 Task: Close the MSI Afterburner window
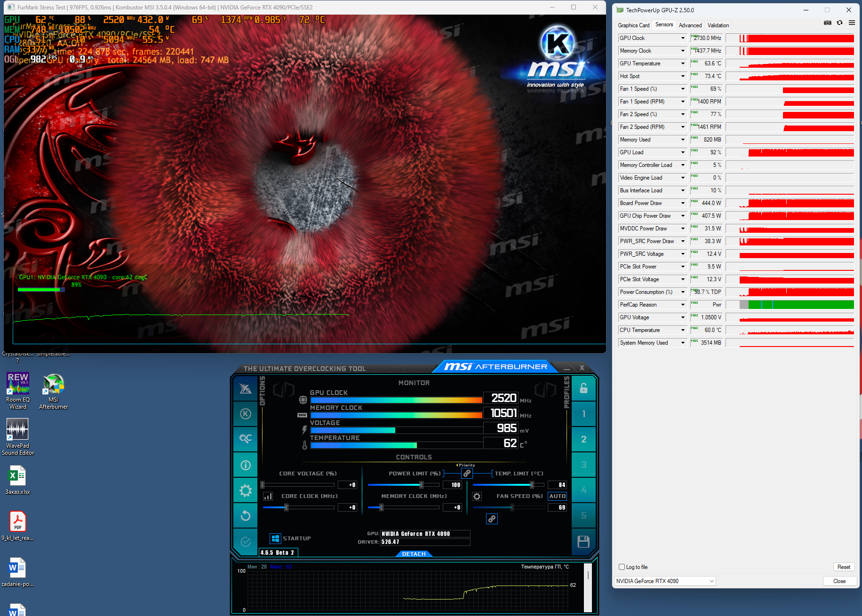click(x=582, y=368)
